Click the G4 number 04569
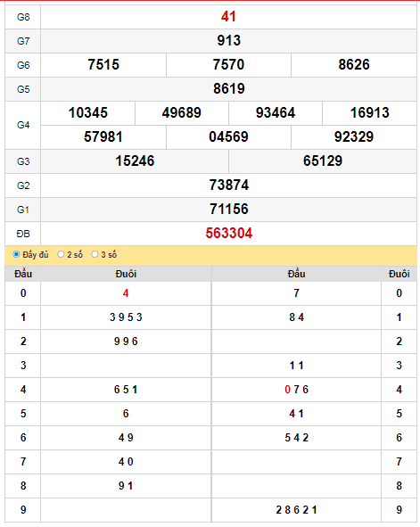 (x=228, y=137)
